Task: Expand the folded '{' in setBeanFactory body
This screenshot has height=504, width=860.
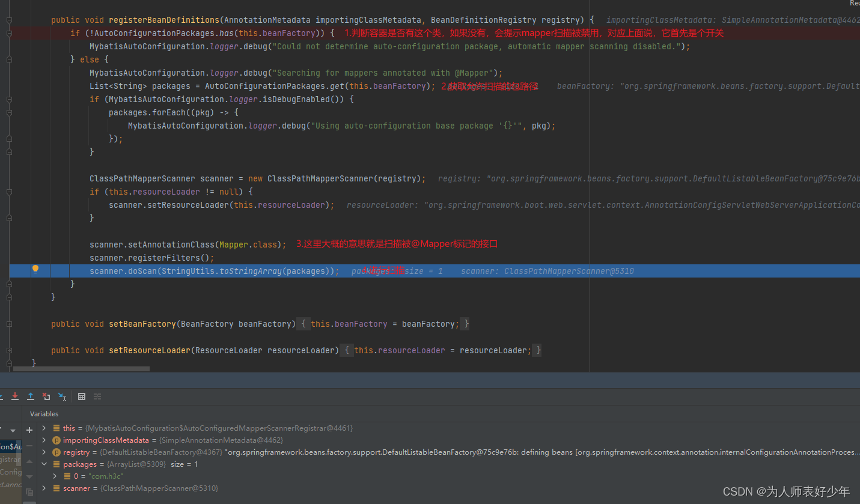Action: coord(304,324)
